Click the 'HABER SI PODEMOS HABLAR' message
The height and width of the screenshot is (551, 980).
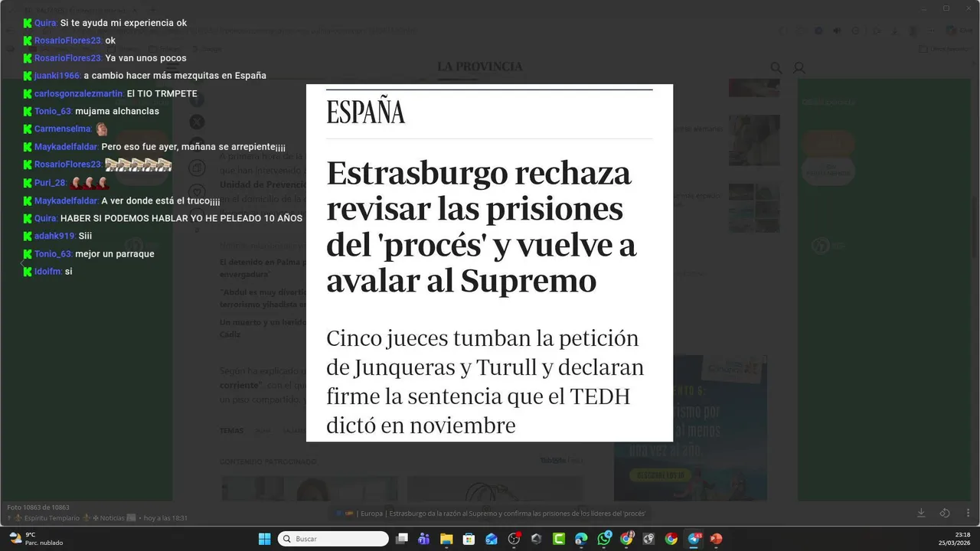coord(181,218)
